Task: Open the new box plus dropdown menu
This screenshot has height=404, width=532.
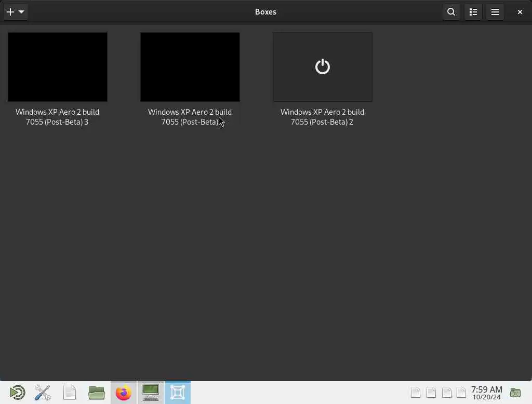Action: [x=15, y=12]
